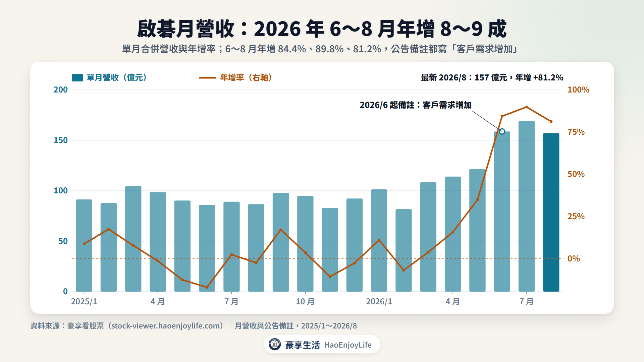
Task: Click the growth line's peak point at 2026/7
Action: click(x=527, y=107)
